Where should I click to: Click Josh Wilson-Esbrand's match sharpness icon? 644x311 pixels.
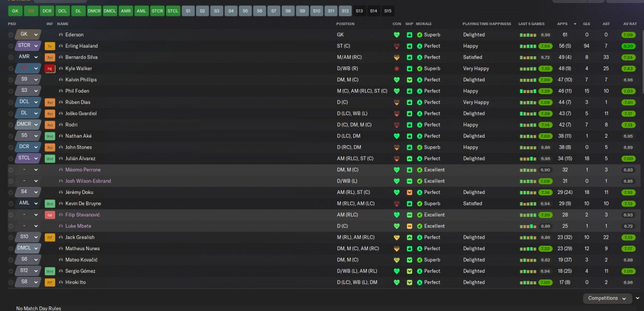click(x=410, y=181)
